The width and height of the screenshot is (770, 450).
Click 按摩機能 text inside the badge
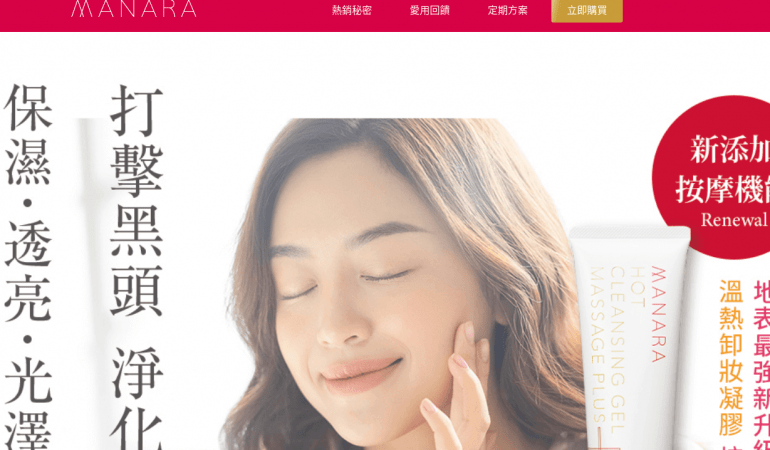click(723, 190)
